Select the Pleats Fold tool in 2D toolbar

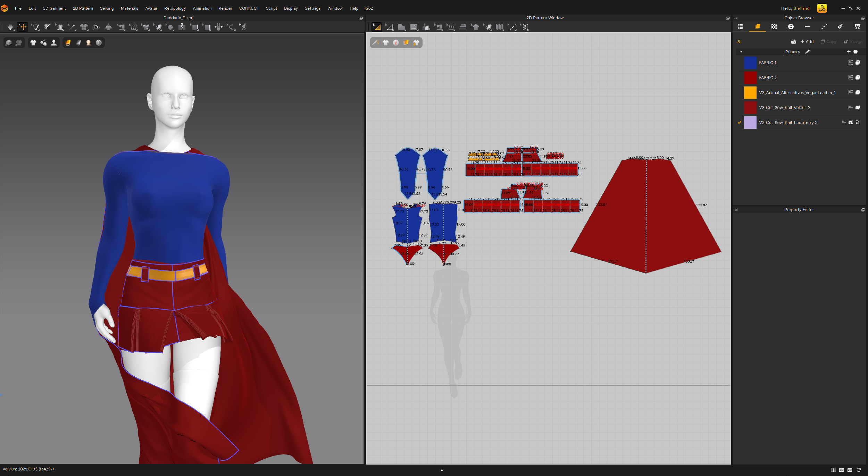[500, 27]
